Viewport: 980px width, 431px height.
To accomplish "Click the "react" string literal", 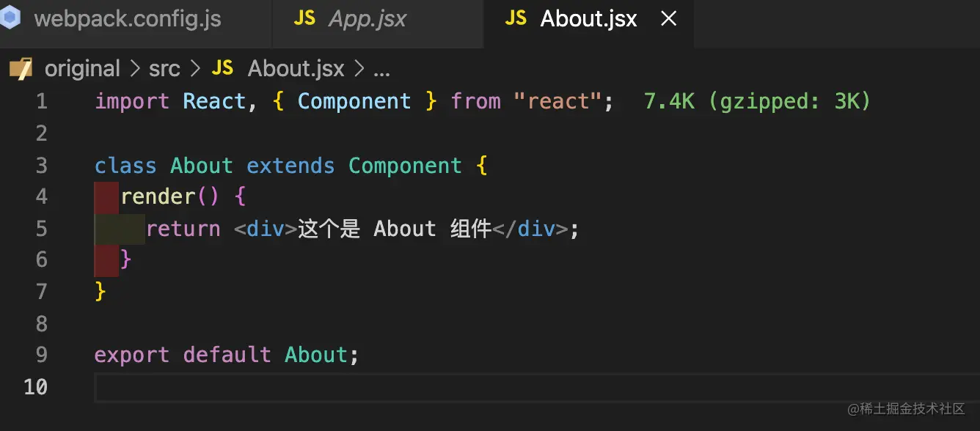I will click(x=557, y=101).
